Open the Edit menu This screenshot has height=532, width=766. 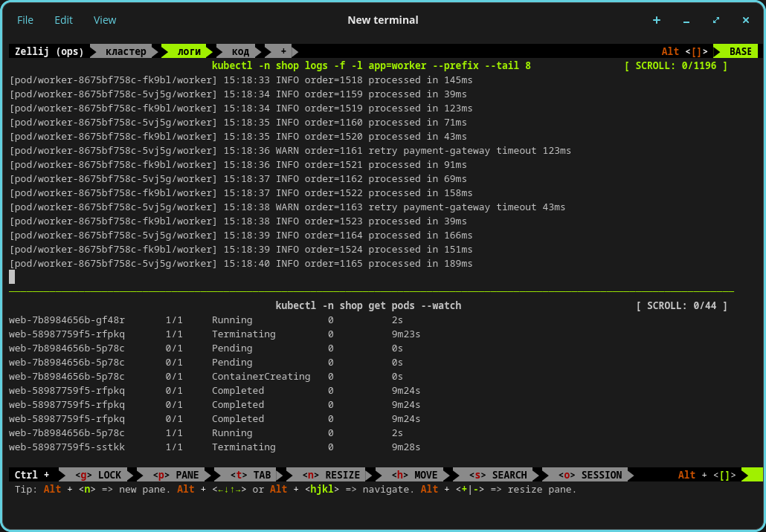pyautogui.click(x=63, y=20)
